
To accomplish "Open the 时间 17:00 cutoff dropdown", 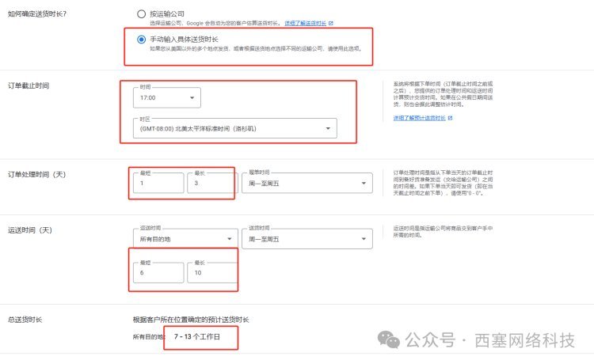I will click(166, 98).
